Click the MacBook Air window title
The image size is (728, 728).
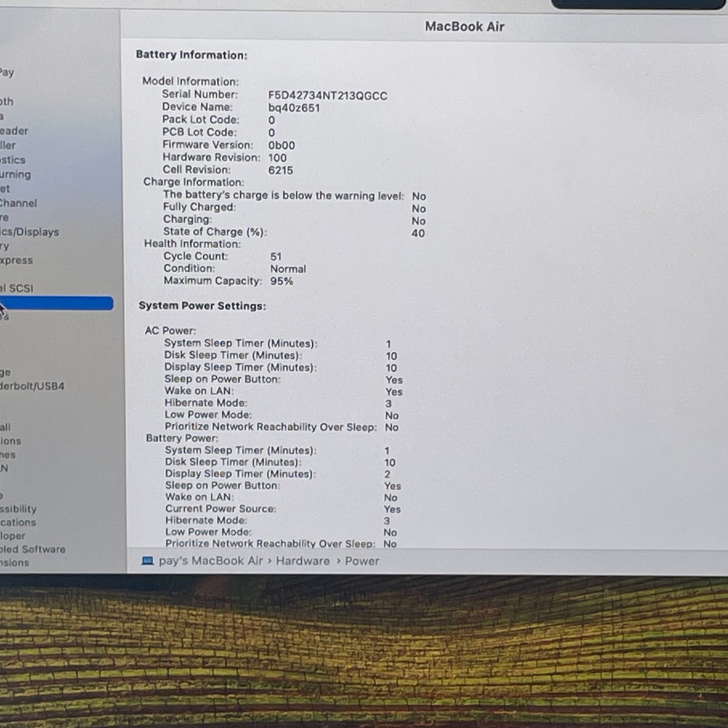(465, 27)
